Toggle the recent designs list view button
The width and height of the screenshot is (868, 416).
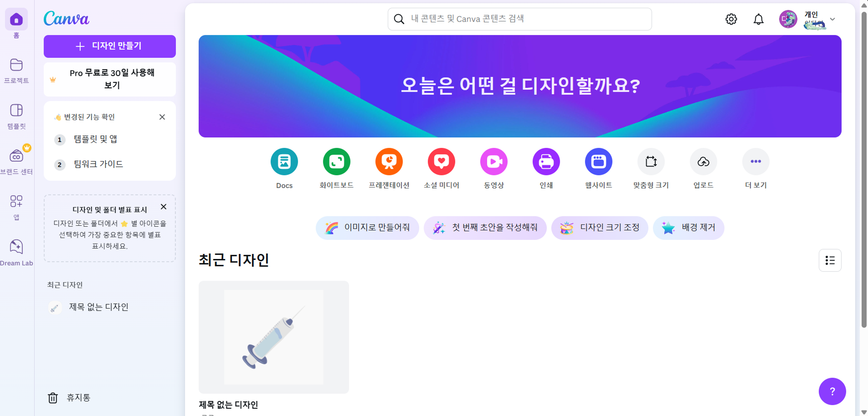[830, 260]
